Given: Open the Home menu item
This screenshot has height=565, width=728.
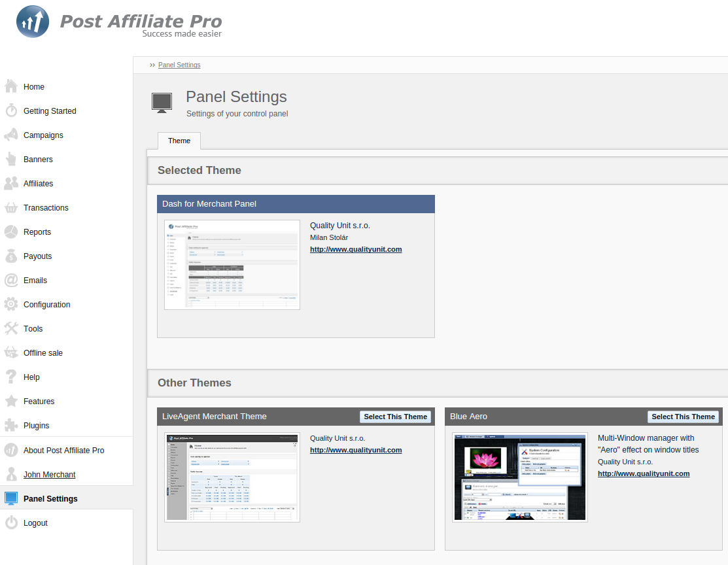Looking at the screenshot, I should [34, 87].
